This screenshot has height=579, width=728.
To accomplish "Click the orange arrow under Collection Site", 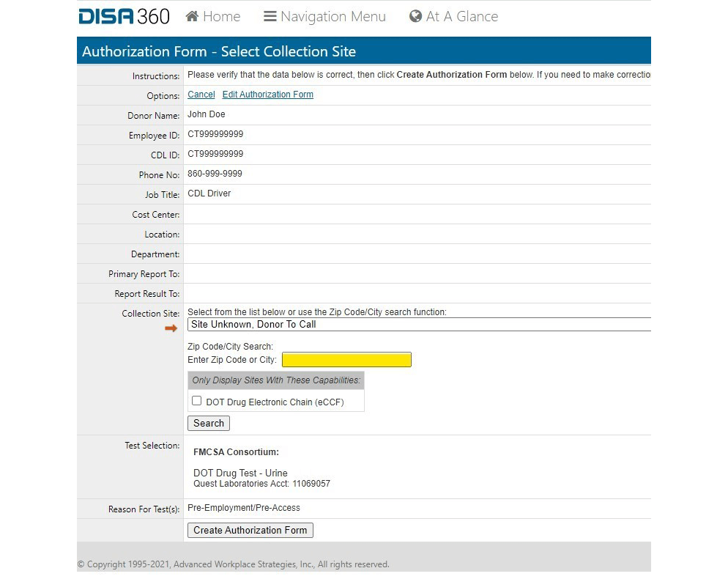I will 171,328.
